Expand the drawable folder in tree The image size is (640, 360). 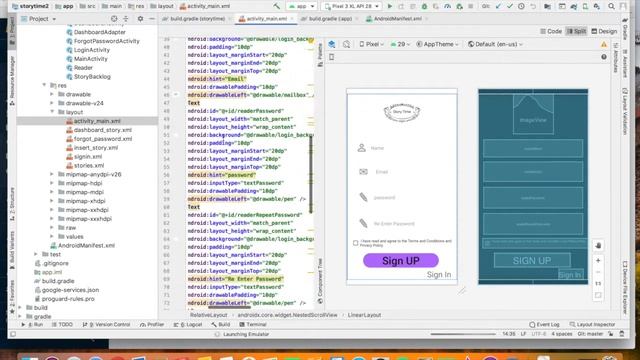pos(52,94)
